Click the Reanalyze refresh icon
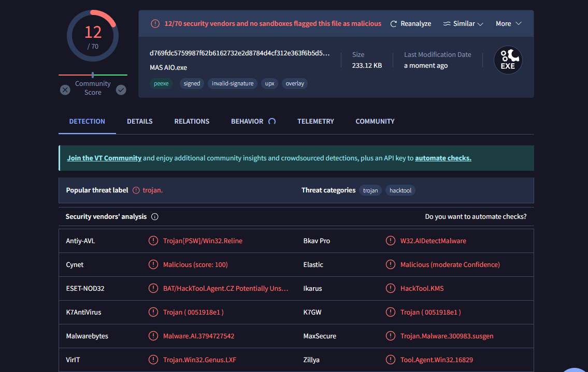Image resolution: width=588 pixels, height=372 pixels. pyautogui.click(x=393, y=24)
